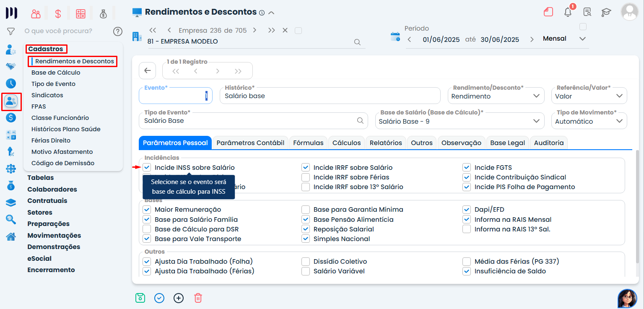The image size is (644, 309).
Task: Open the Mensal period dropdown
Action: (564, 39)
